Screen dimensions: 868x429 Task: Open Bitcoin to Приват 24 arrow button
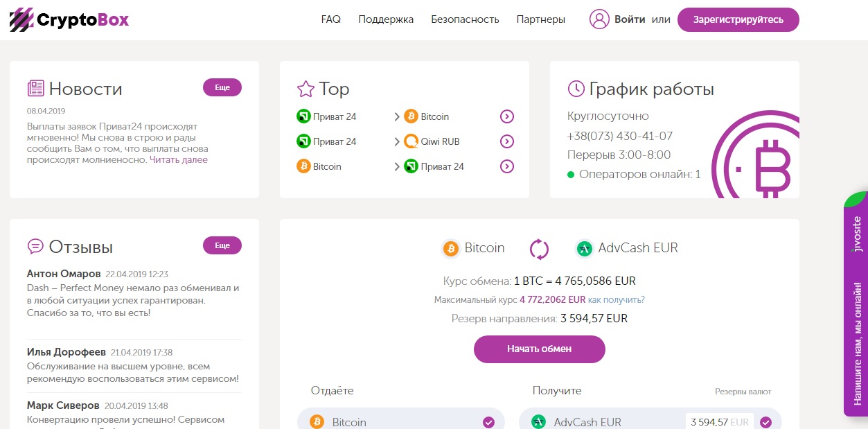[506, 166]
